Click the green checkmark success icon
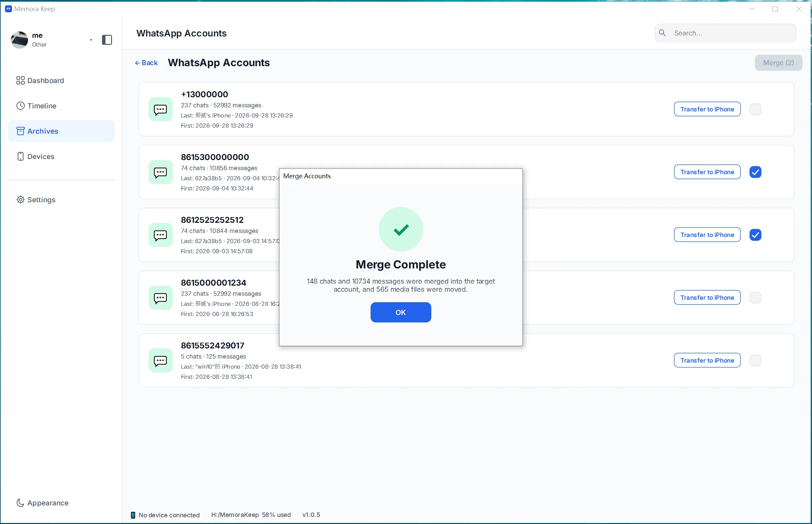 tap(401, 229)
